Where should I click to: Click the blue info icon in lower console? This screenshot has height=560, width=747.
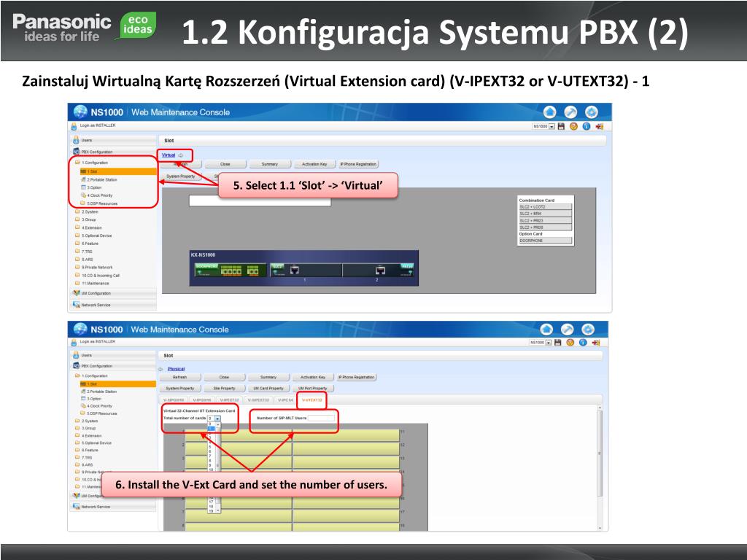coord(583,343)
